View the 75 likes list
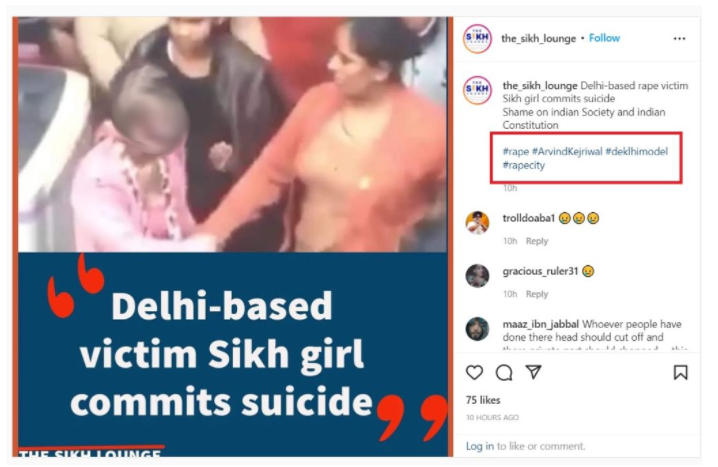This screenshot has width=718, height=467. point(483,400)
